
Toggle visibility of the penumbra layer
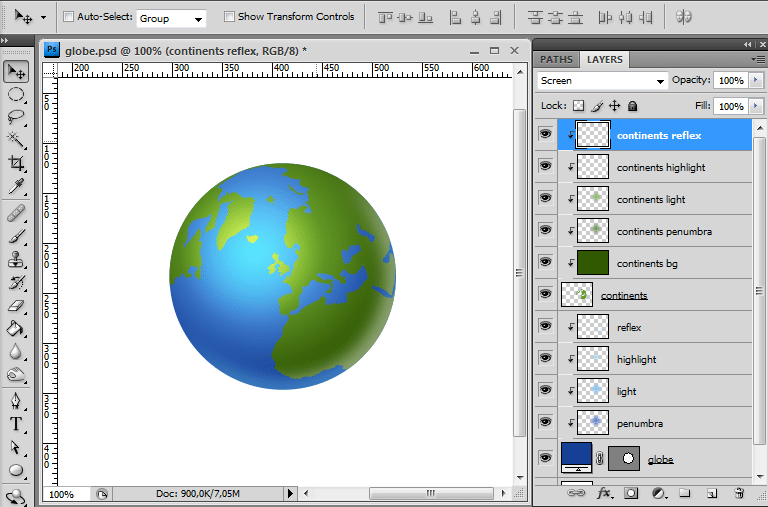545,423
